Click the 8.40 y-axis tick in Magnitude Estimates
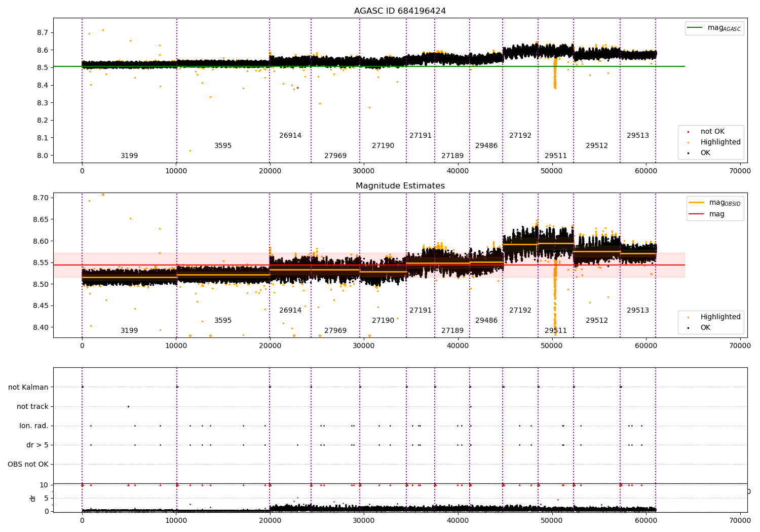Screen dimensions: 760x532 41,327
